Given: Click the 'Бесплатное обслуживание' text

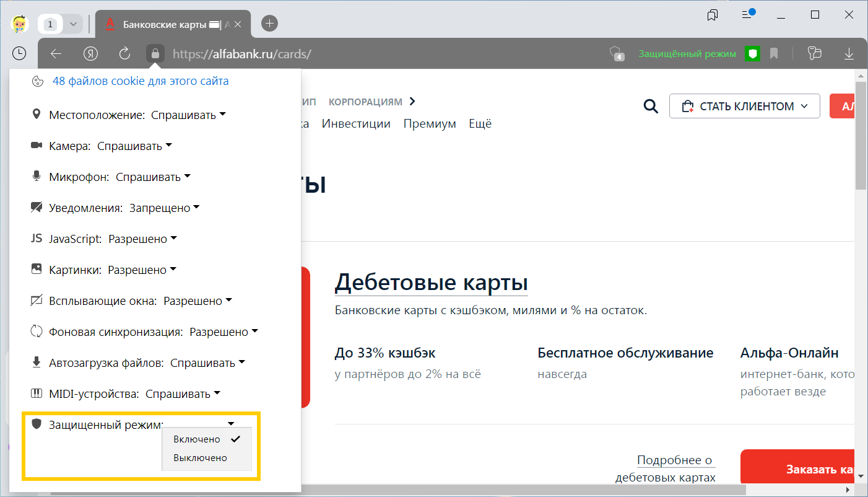Looking at the screenshot, I should click(625, 353).
